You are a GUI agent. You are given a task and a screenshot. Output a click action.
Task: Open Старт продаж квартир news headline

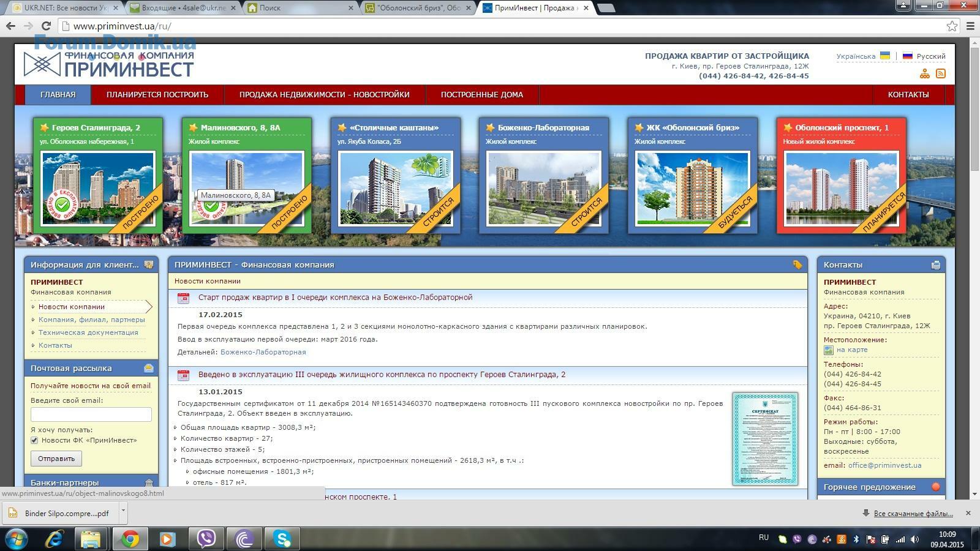coord(335,297)
